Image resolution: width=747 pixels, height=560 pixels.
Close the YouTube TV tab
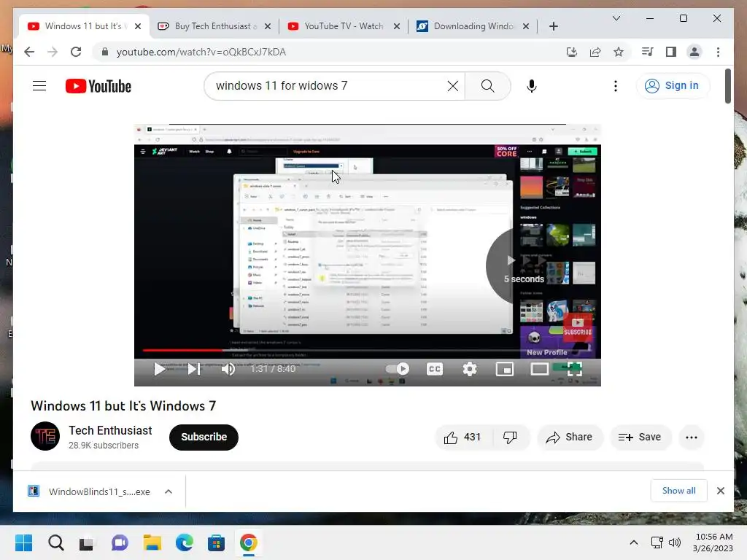pyautogui.click(x=396, y=26)
